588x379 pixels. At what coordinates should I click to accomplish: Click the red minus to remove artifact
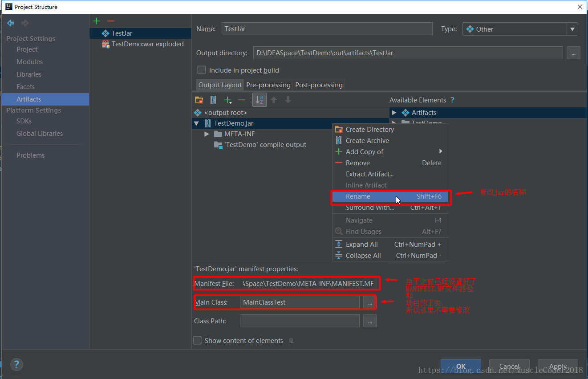click(111, 21)
